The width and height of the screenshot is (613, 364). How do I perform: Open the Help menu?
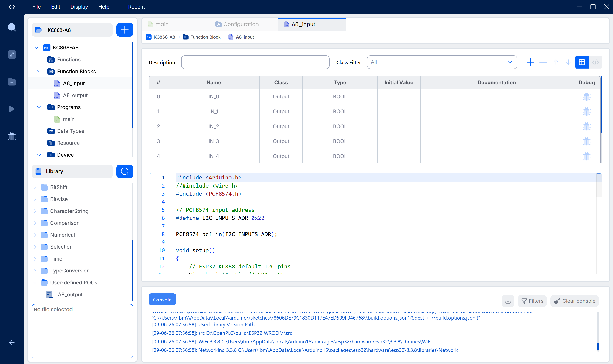104,7
